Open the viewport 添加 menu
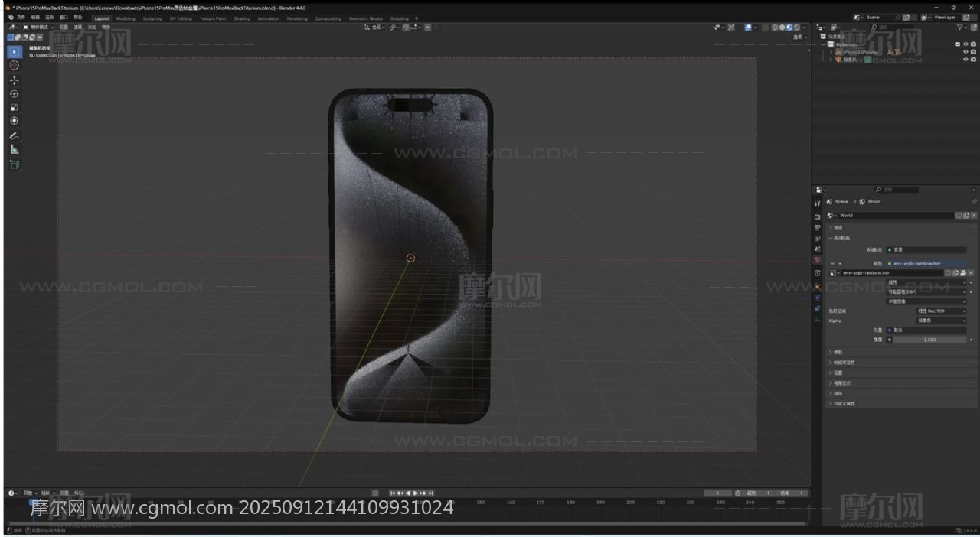 pos(92,27)
